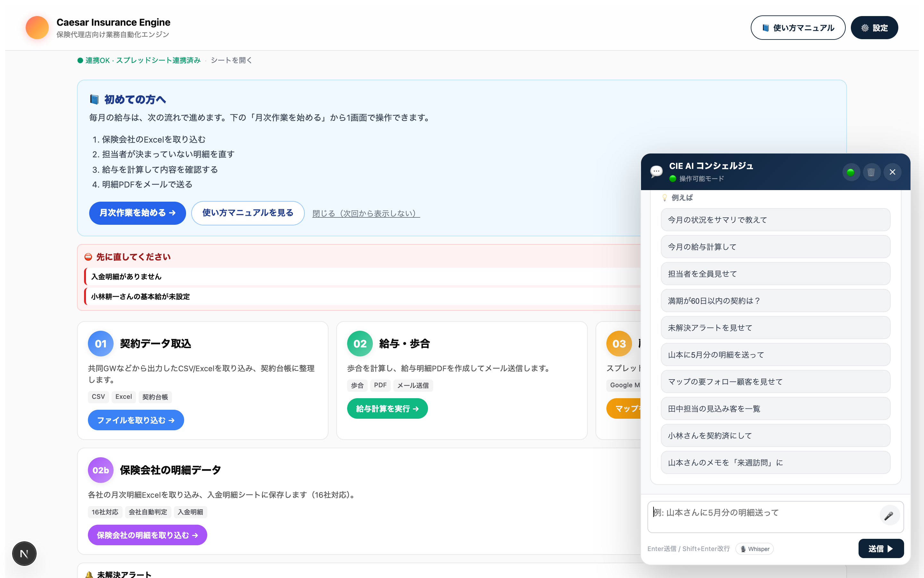Click the Whisper voice badge

coord(755,549)
